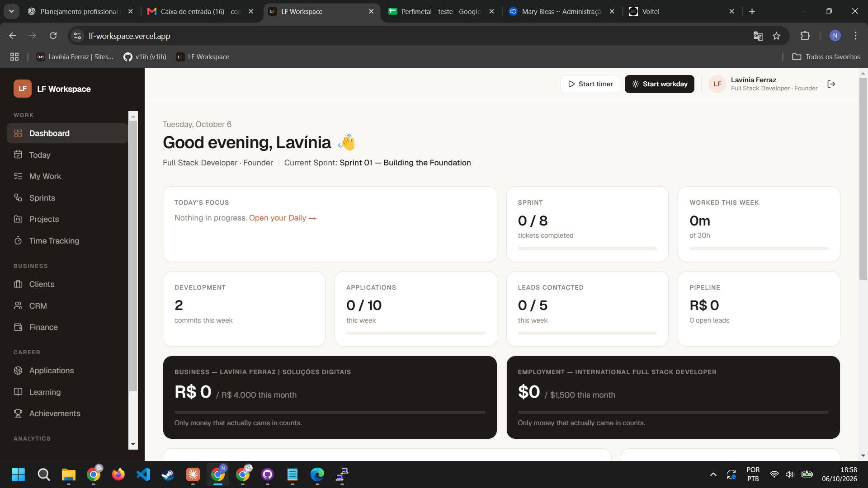The image size is (868, 488).
Task: Click the Today calendar icon
Action: click(18, 155)
